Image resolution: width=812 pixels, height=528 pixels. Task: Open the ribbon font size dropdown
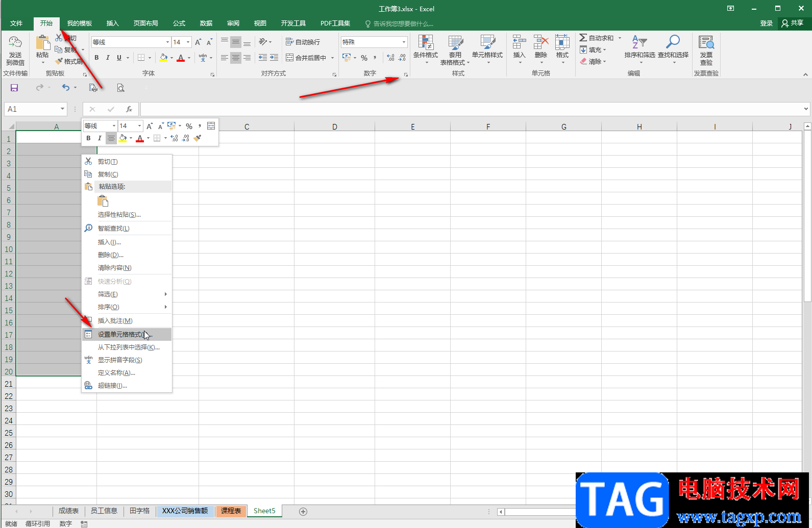point(188,42)
